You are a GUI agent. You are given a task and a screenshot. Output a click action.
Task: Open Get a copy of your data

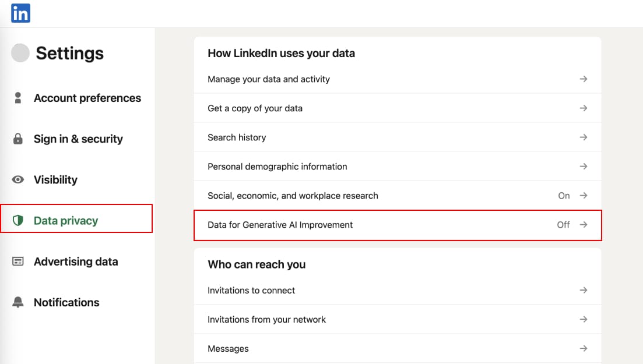click(398, 108)
